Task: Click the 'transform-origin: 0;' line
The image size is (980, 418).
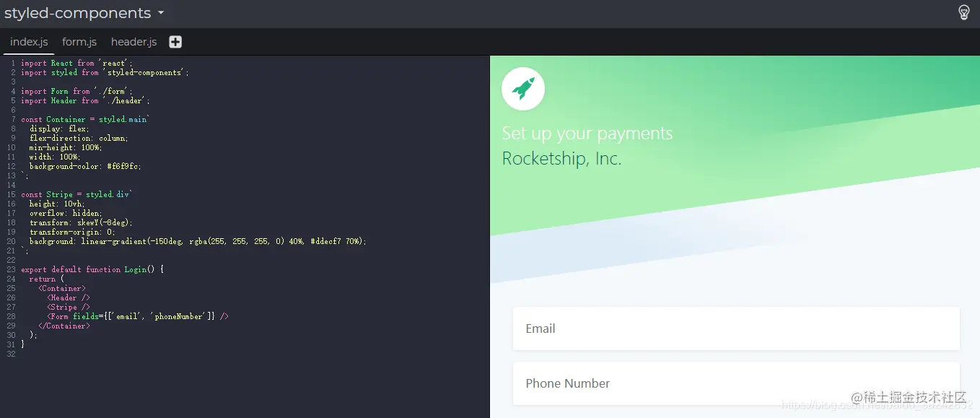Action: (72, 232)
